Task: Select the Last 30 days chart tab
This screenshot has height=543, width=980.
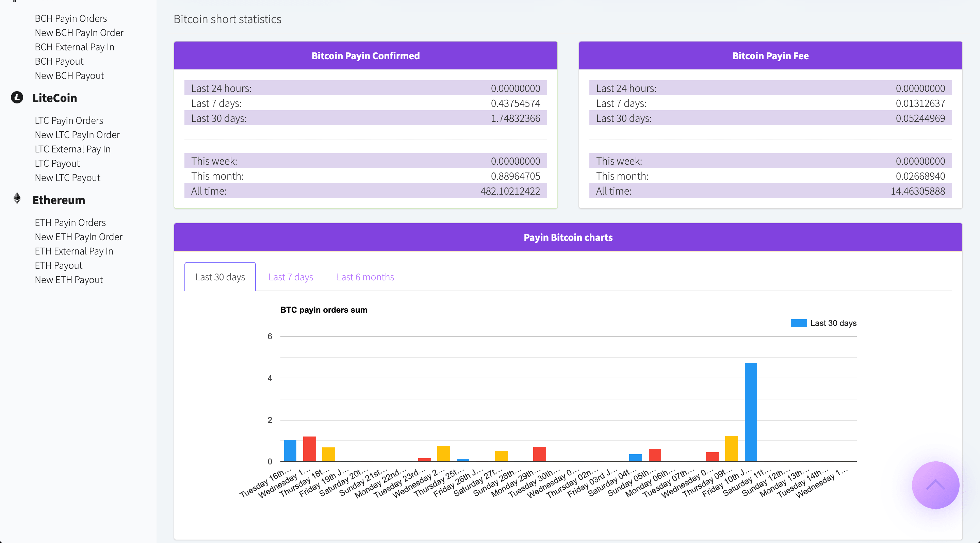Action: [220, 277]
